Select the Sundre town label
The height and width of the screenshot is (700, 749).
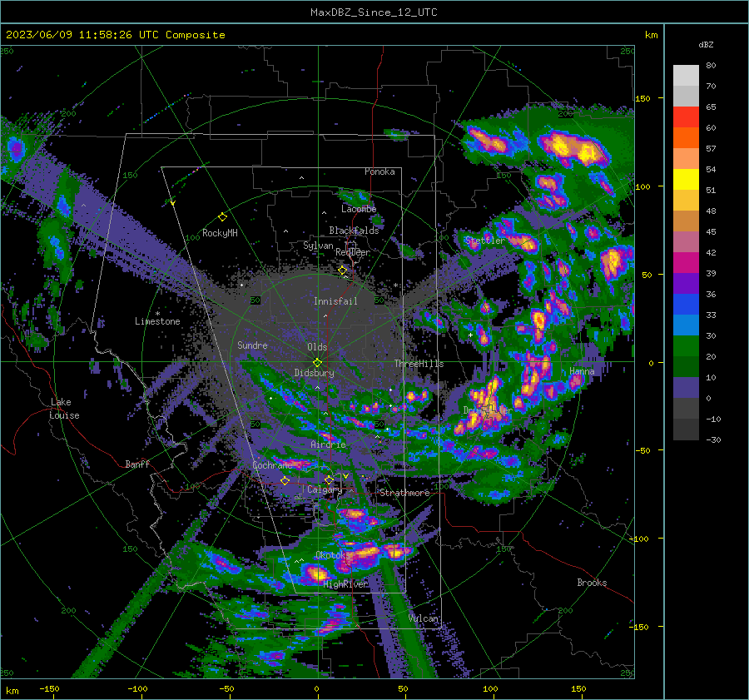(x=252, y=345)
